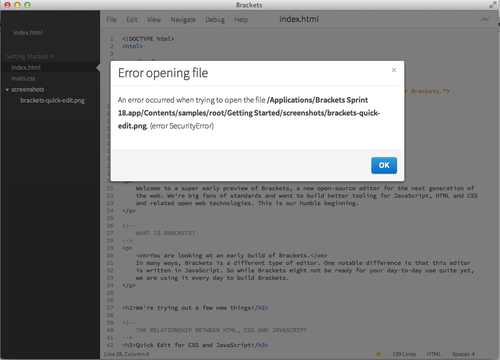This screenshot has height=360, width=500.
Task: Select index.html in the project tree
Action: 26,67
